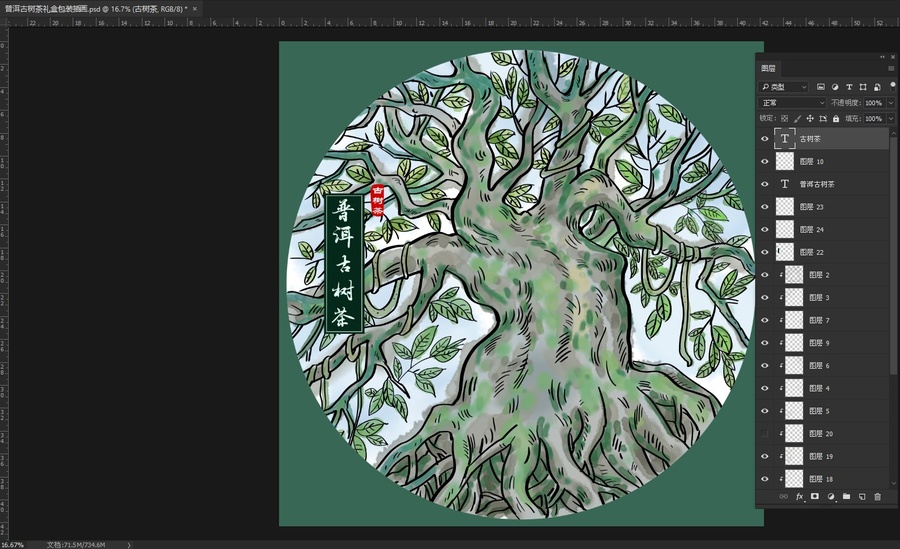This screenshot has width=900, height=549.
Task: Toggle layer filtering on/off switch
Action: pyautogui.click(x=893, y=86)
